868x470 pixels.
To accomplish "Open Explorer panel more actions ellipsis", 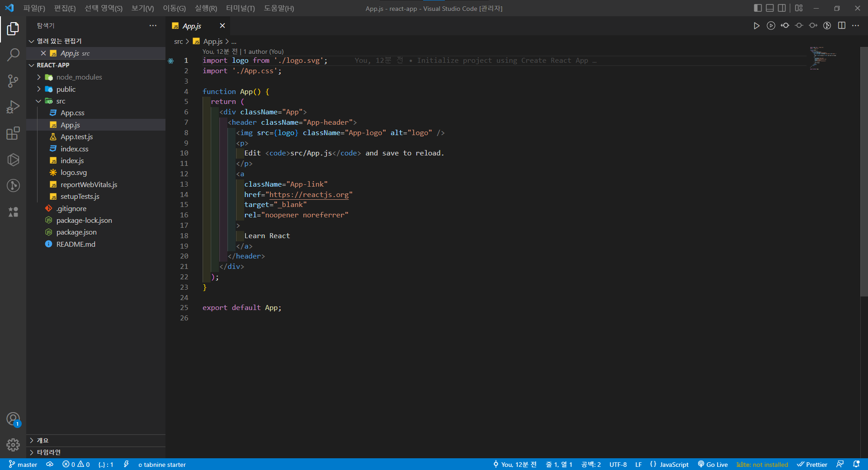I will tap(153, 26).
